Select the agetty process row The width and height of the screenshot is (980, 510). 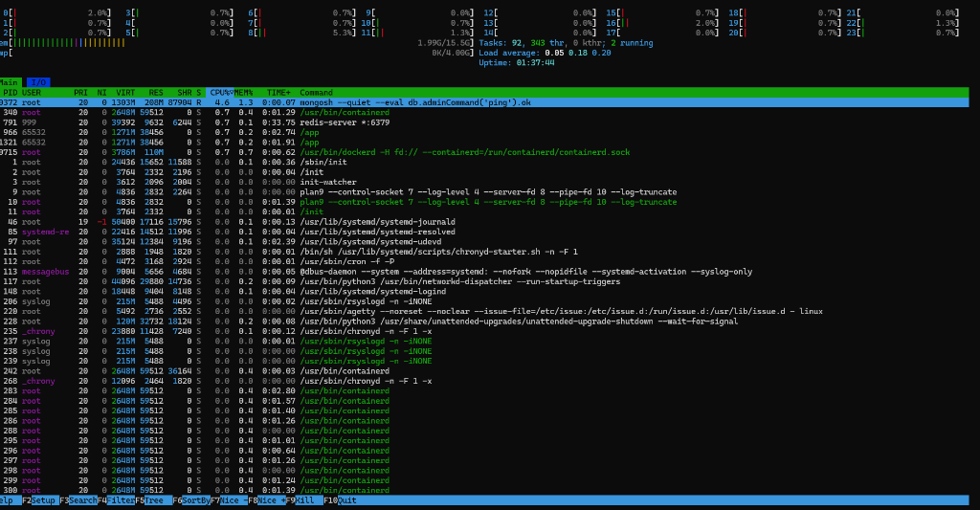click(x=484, y=311)
